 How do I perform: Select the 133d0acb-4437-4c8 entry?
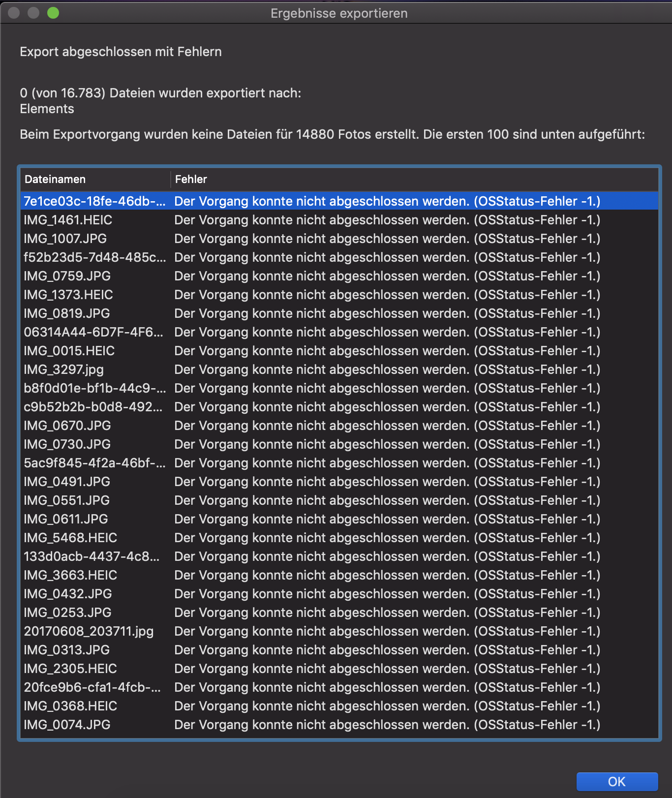coord(92,556)
